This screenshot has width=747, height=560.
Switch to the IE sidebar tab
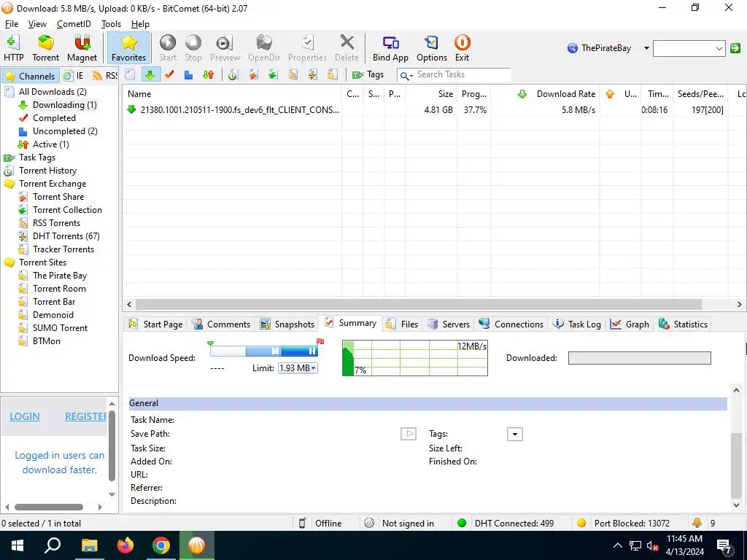pyautogui.click(x=74, y=76)
